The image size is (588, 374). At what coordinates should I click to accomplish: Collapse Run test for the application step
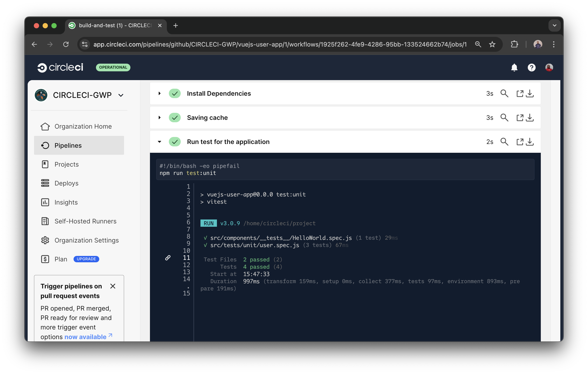click(x=160, y=142)
